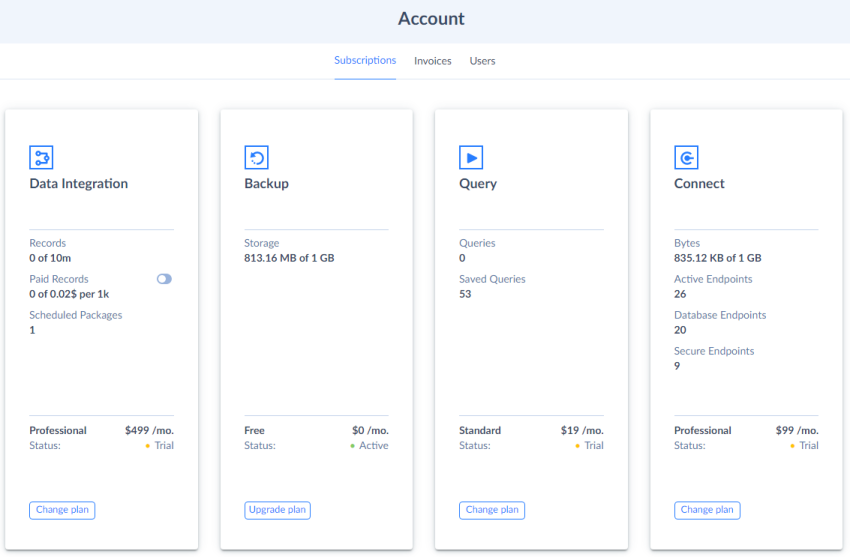Open the Subscriptions tab
This screenshot has height=557, width=850.
click(x=365, y=60)
